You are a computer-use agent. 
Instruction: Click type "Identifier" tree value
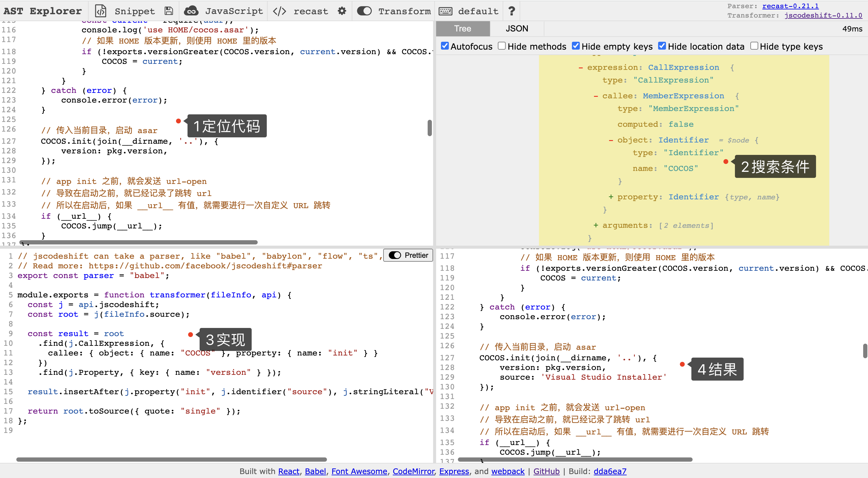[693, 153]
